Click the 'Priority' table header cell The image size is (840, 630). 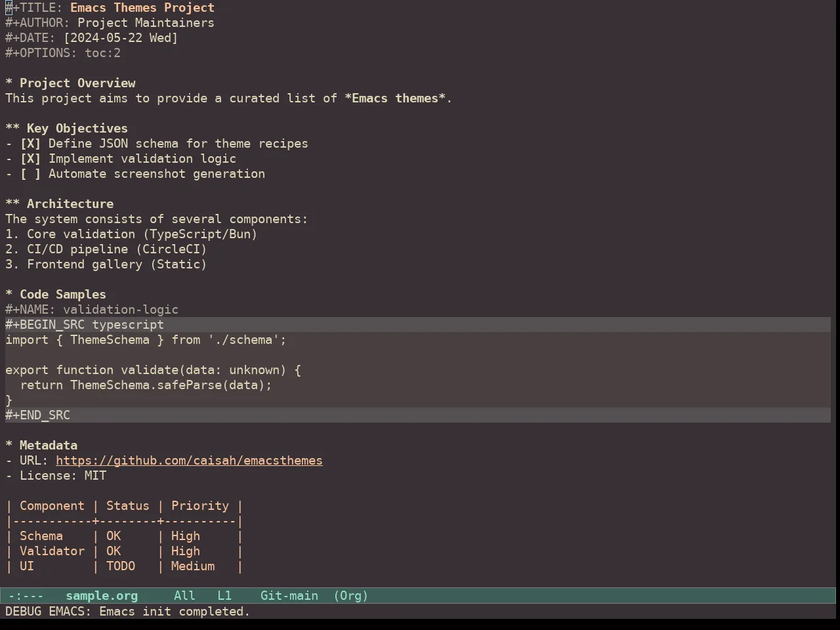click(200, 506)
